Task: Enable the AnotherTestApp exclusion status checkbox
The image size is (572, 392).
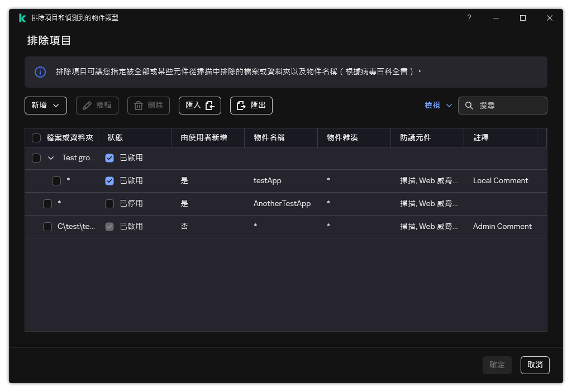Action: 109,203
